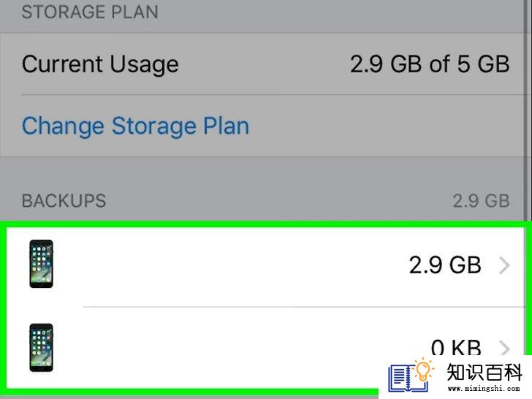This screenshot has width=532, height=399.
Task: Select the Current Usage label
Action: pos(100,64)
